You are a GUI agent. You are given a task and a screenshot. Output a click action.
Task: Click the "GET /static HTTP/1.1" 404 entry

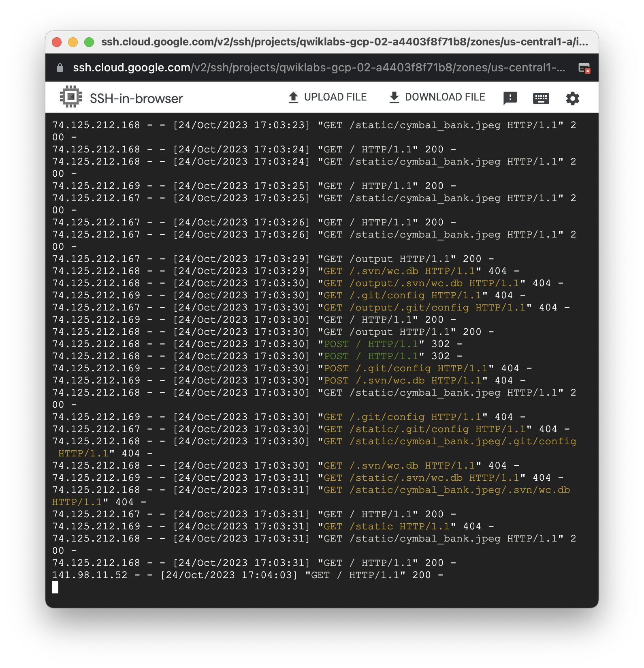[273, 526]
